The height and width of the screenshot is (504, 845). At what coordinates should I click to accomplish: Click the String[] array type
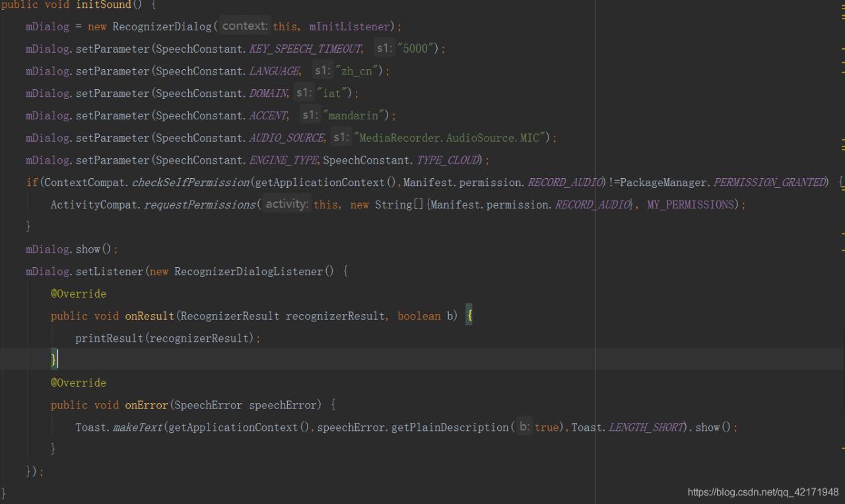[401, 205]
